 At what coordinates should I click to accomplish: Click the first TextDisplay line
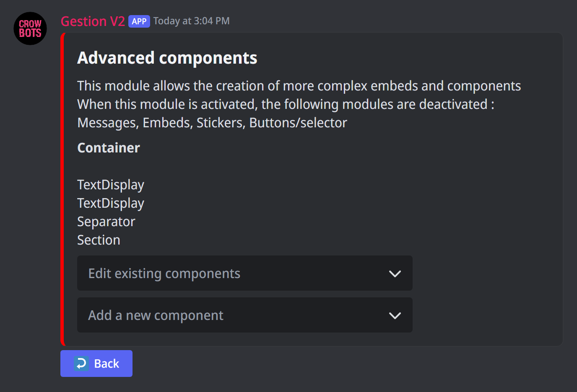(111, 185)
